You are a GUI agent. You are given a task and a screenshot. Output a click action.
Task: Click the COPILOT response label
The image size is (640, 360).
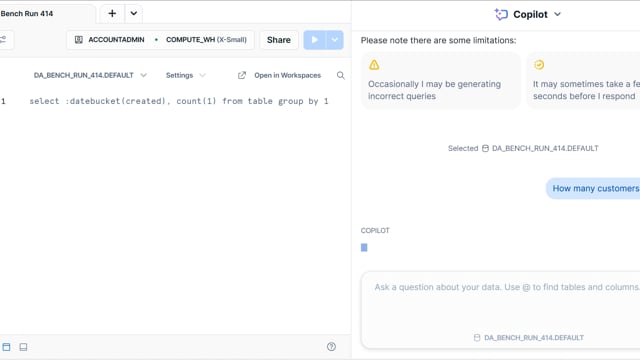(x=375, y=231)
